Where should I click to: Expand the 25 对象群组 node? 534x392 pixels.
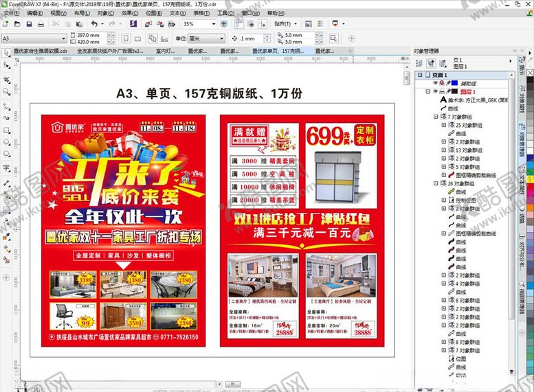click(x=443, y=125)
